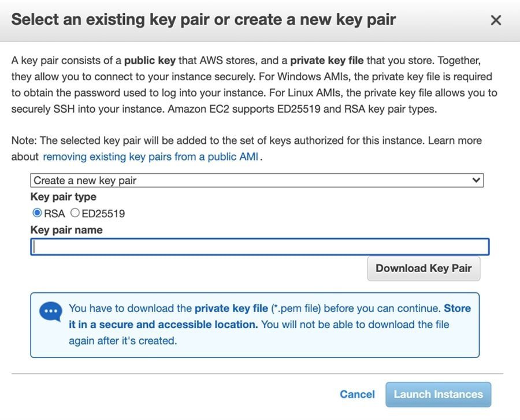Viewport: 520px width, 420px height.
Task: Click the Launch Instances button
Action: (x=438, y=394)
